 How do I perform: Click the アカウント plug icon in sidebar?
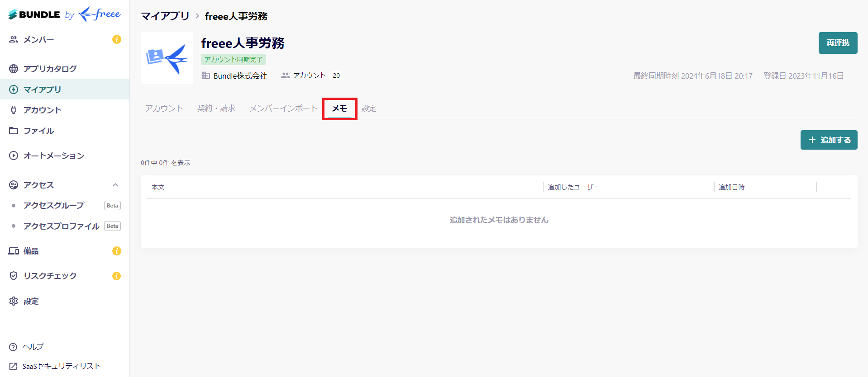[x=14, y=110]
